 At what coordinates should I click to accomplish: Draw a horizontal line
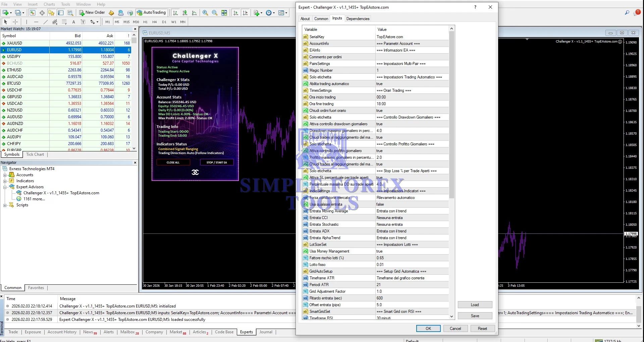click(x=36, y=22)
